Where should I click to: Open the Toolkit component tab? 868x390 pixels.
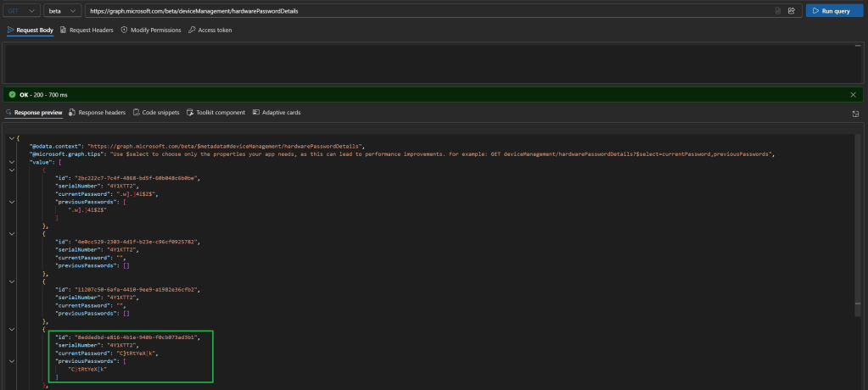216,112
